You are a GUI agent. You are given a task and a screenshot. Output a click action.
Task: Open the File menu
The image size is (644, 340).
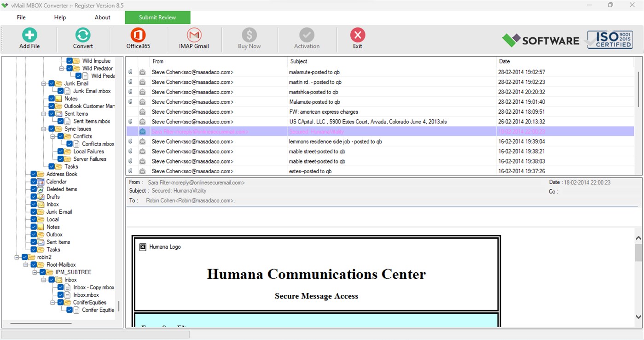[21, 17]
